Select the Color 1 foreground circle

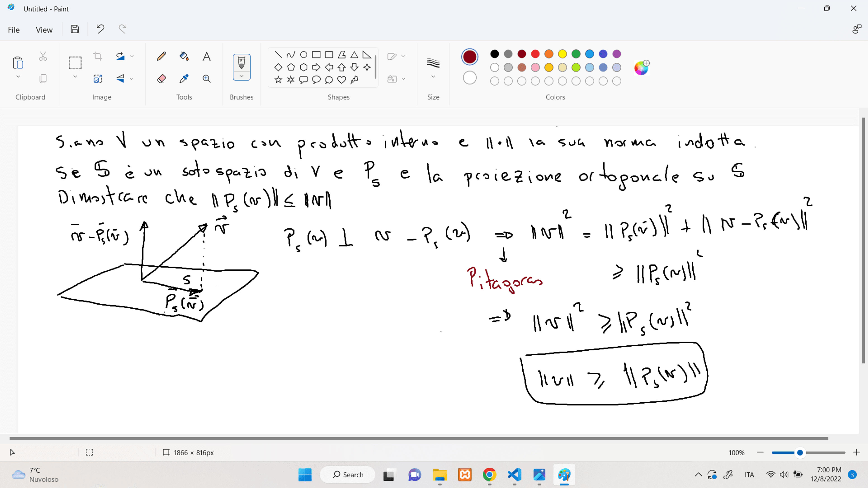tap(469, 56)
